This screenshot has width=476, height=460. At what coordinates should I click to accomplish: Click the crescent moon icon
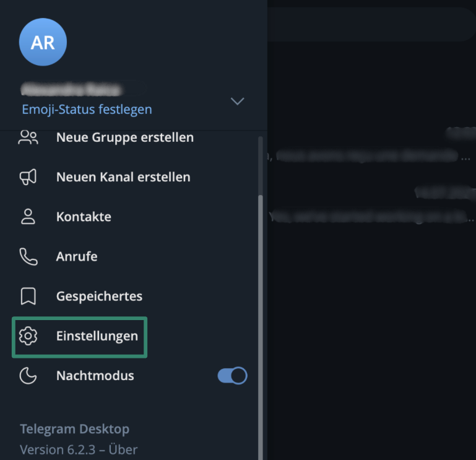(28, 376)
